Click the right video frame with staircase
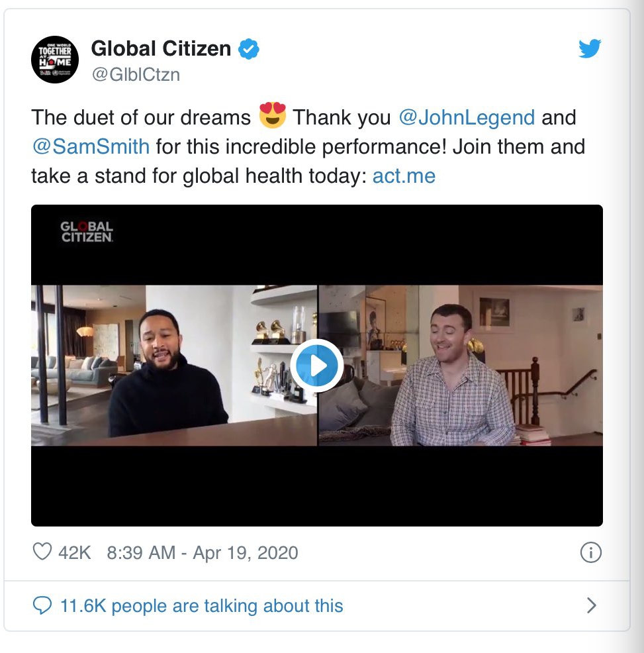Screen dimensions: 644x653 (461, 365)
